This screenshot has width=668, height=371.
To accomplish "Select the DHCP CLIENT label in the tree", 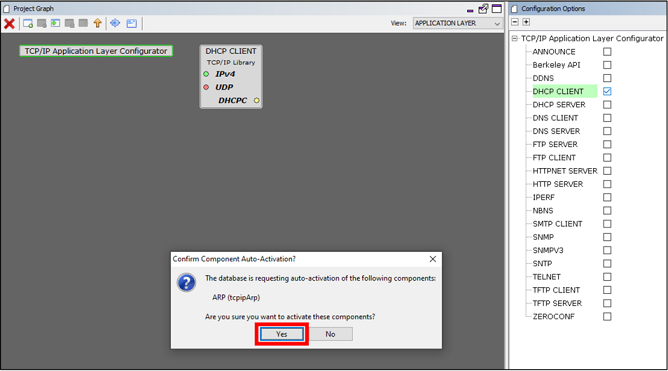I will click(x=558, y=91).
